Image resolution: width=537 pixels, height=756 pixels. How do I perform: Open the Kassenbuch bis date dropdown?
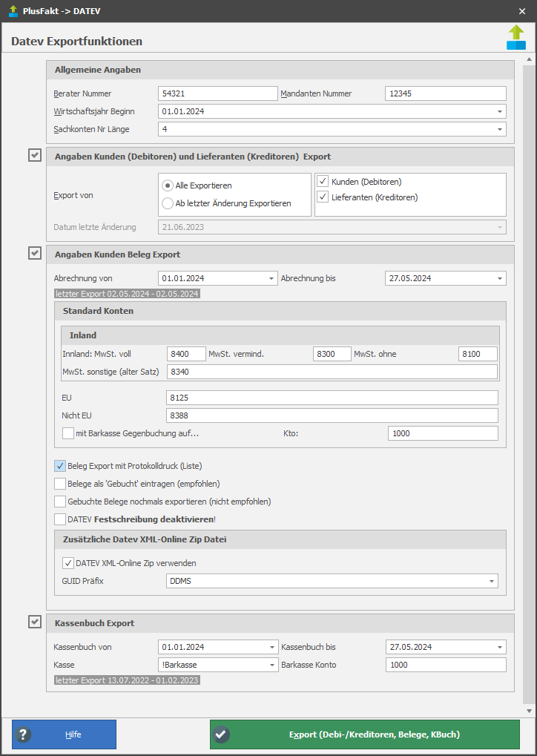pos(499,647)
